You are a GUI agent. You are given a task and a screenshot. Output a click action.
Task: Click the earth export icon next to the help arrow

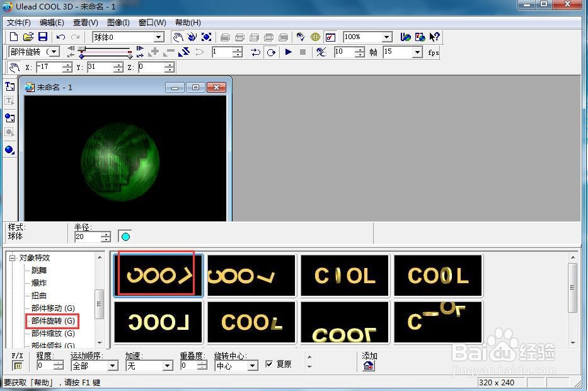(x=420, y=37)
